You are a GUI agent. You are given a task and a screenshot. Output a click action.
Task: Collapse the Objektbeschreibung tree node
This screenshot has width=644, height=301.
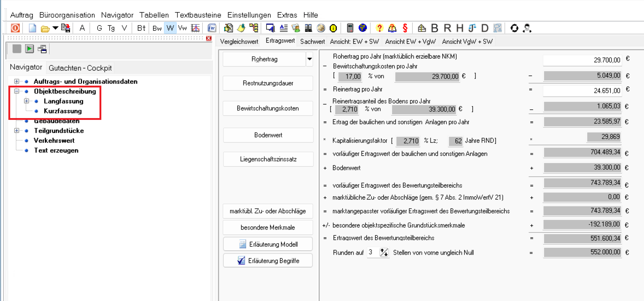point(17,91)
